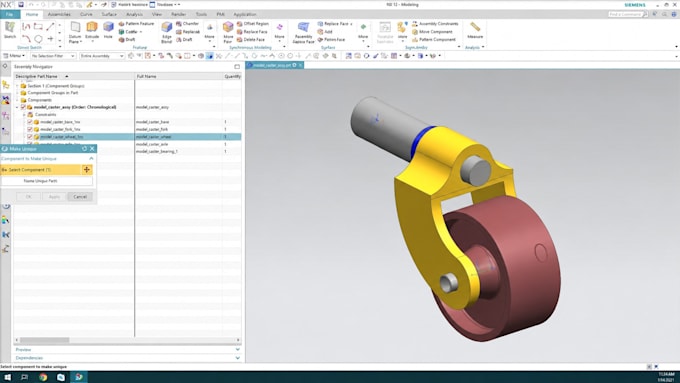Select the Extrude tool
Screen dimensions: 680x383
point(92,30)
